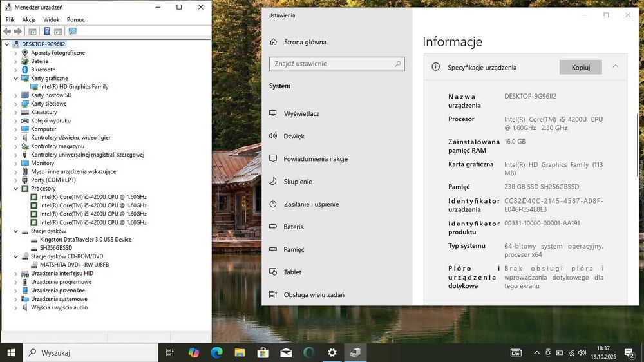Select Wejścia i wyjścia audio category
This screenshot has height=362, width=644.
59,307
